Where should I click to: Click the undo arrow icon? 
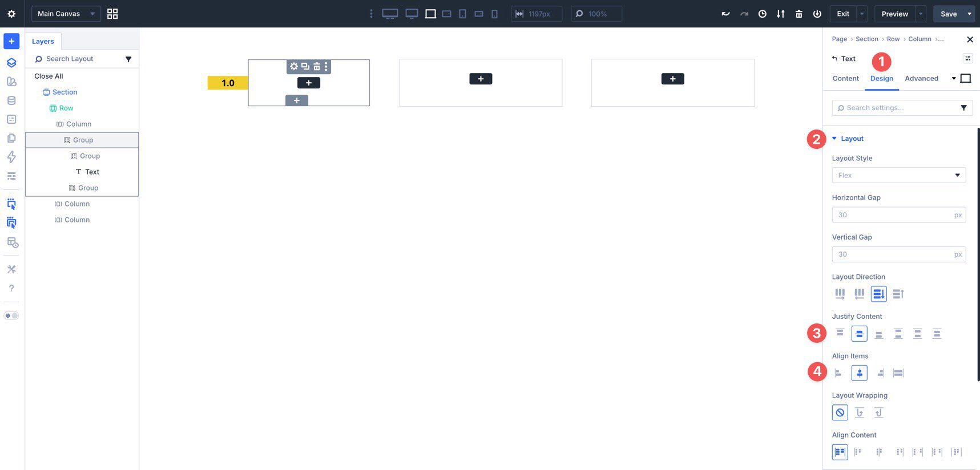coord(725,14)
